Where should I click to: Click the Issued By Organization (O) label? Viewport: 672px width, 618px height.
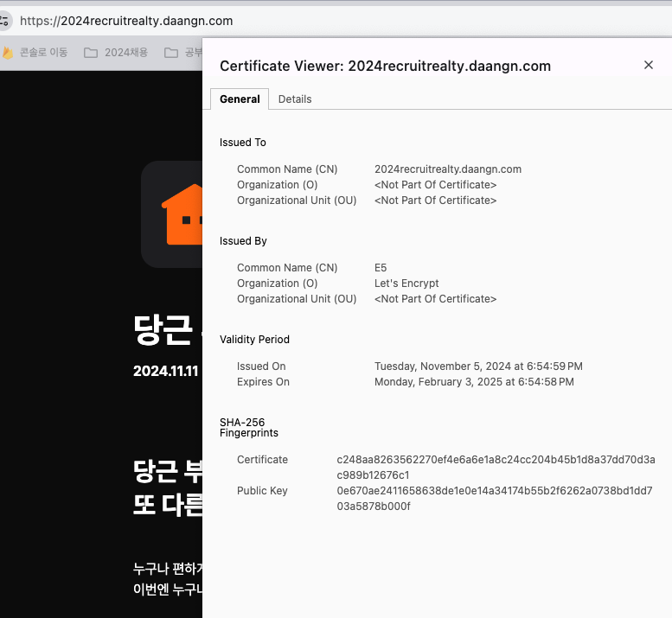pos(277,284)
